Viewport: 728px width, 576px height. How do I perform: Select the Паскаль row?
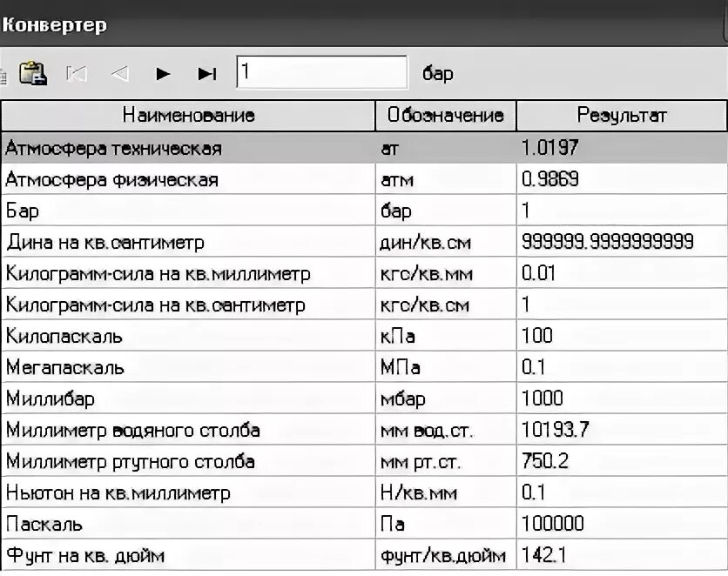point(364,524)
